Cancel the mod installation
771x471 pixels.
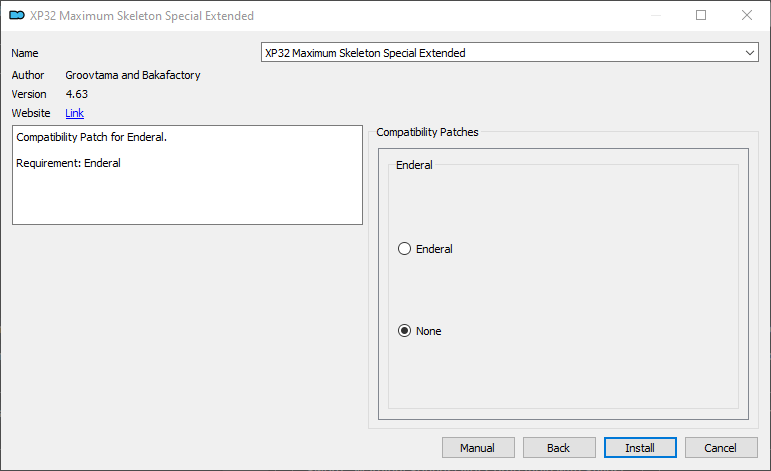click(721, 448)
